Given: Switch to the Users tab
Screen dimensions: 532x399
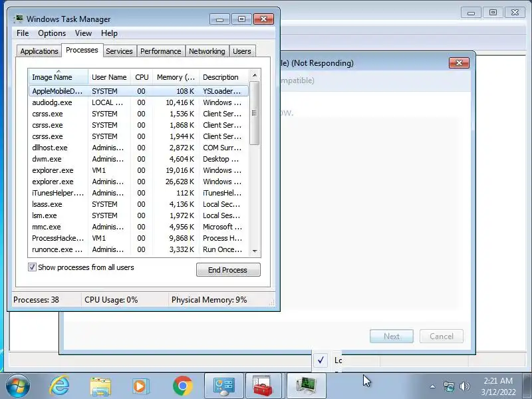Looking at the screenshot, I should (242, 51).
